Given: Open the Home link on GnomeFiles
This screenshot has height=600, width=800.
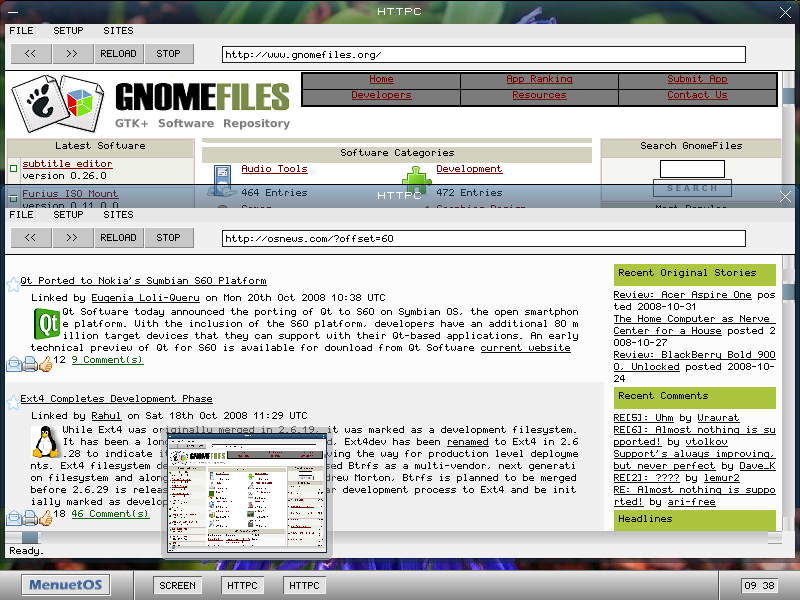Looking at the screenshot, I should pos(381,79).
